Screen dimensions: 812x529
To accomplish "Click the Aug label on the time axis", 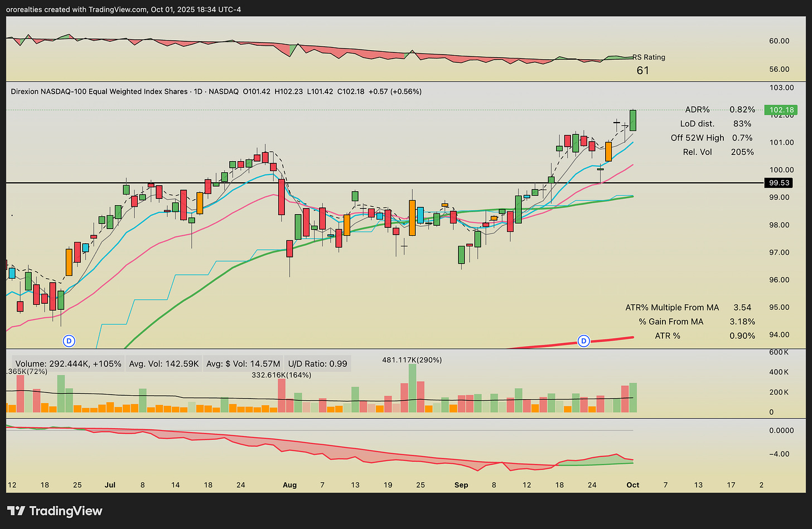I will click(289, 485).
